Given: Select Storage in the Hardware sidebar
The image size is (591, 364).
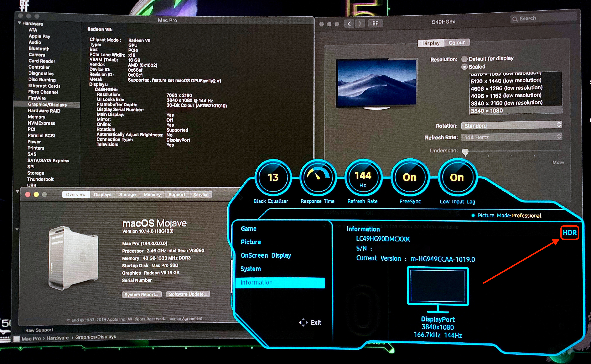Looking at the screenshot, I should pyautogui.click(x=36, y=173).
